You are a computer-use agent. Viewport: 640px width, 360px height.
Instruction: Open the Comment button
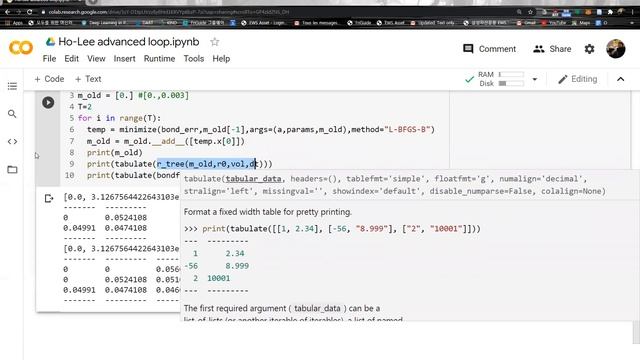click(489, 49)
